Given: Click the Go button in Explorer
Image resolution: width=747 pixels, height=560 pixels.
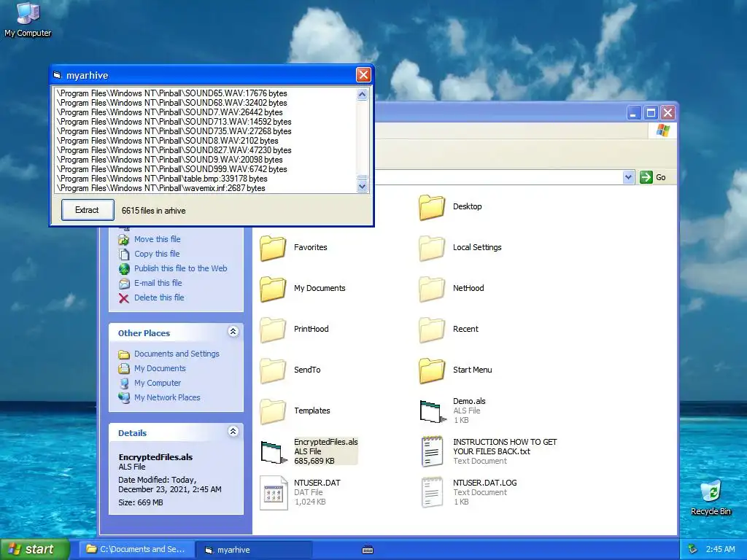Looking at the screenshot, I should pyautogui.click(x=653, y=177).
